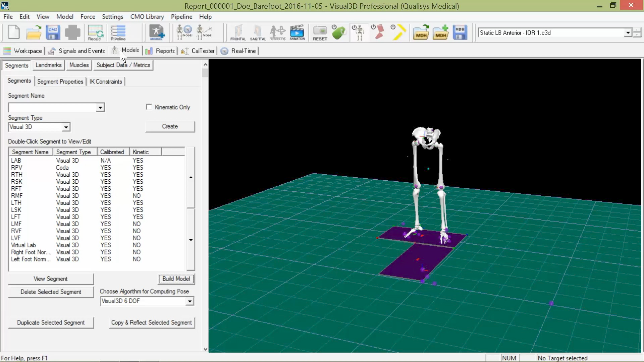644x362 pixels.
Task: Click the RESET view icon
Action: click(x=320, y=33)
